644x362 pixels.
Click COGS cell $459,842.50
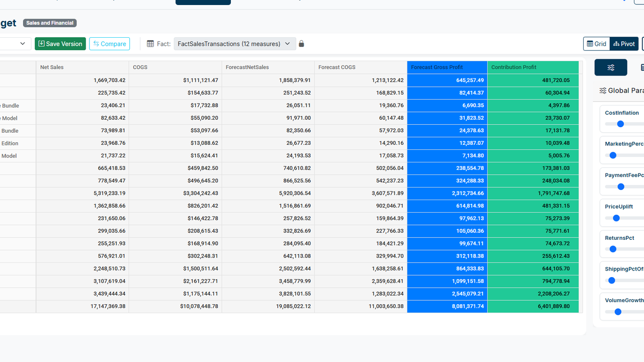175,168
